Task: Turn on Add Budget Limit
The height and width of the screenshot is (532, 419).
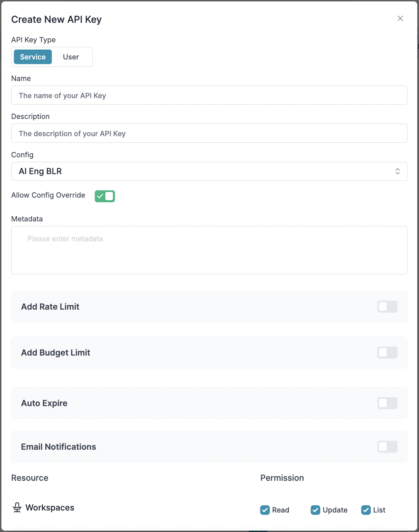Action: [x=387, y=353]
